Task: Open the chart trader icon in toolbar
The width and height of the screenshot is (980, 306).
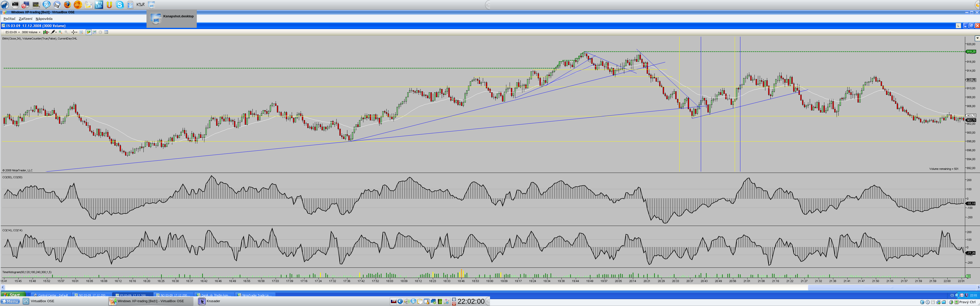Action: (x=89, y=32)
